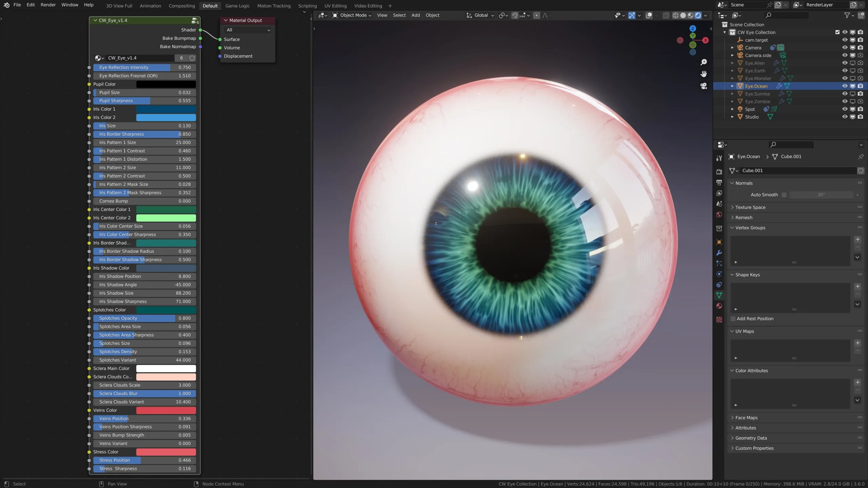
Task: Open the Texture properties tab
Action: pyautogui.click(x=719, y=319)
